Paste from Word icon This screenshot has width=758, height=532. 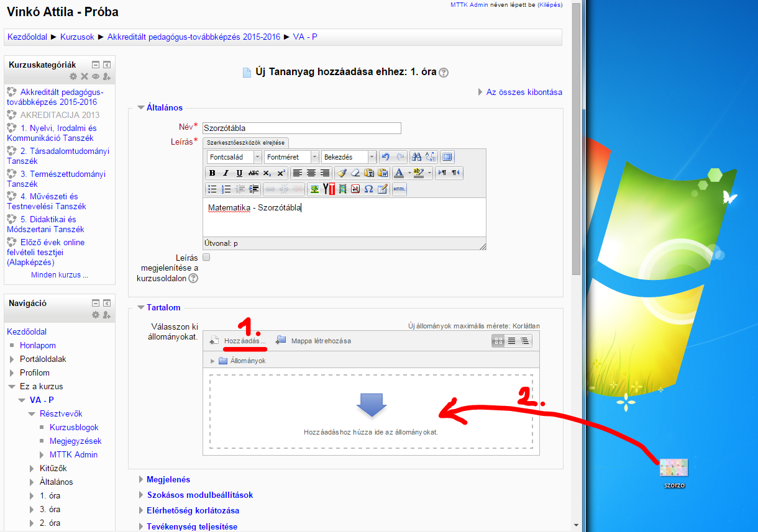tap(383, 173)
